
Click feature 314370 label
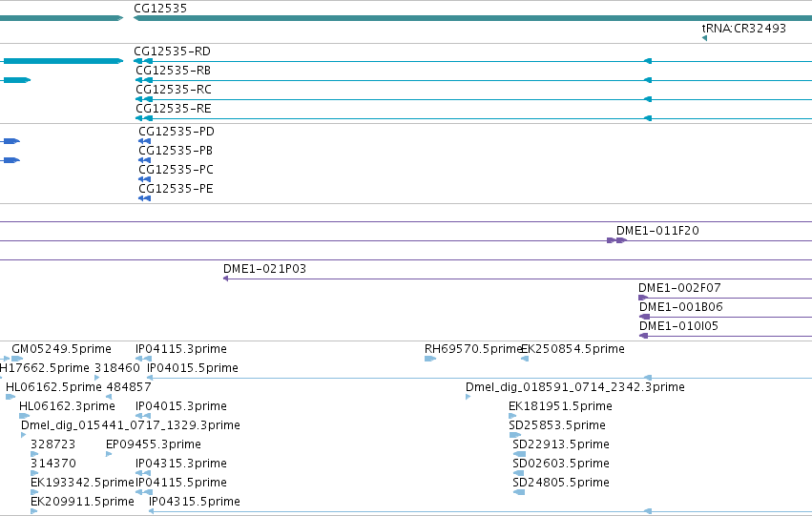tap(53, 464)
